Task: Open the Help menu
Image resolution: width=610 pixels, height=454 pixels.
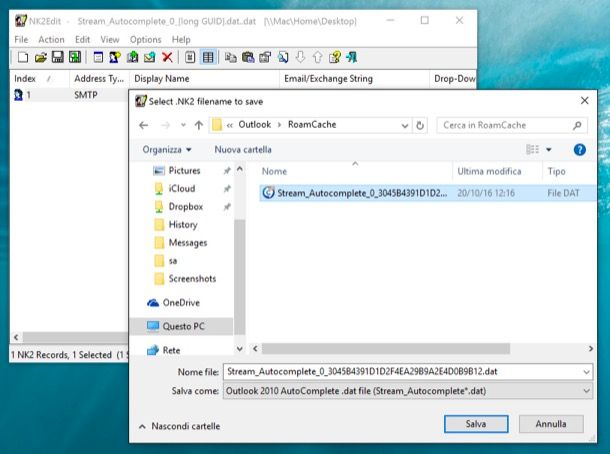Action: coord(181,40)
